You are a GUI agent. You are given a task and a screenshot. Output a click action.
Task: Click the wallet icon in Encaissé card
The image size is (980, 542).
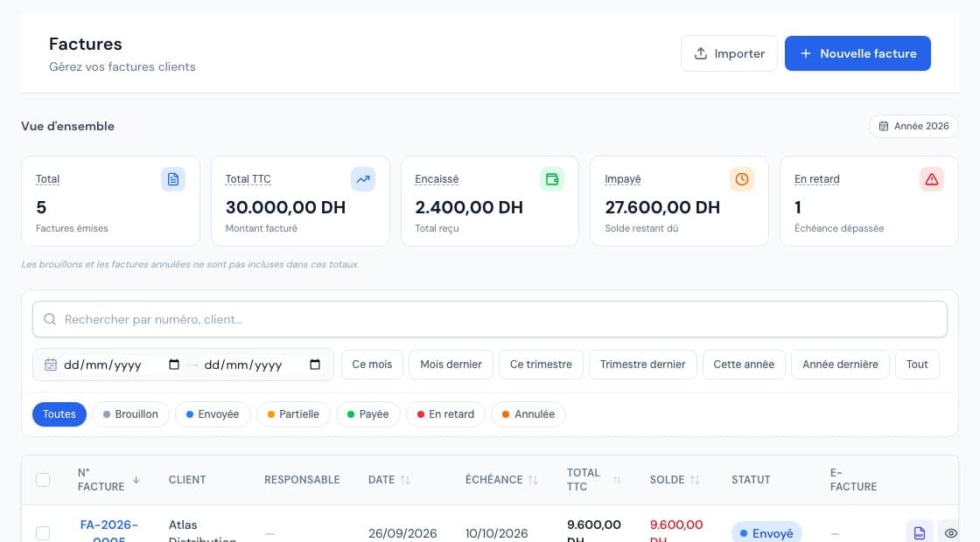coord(552,179)
